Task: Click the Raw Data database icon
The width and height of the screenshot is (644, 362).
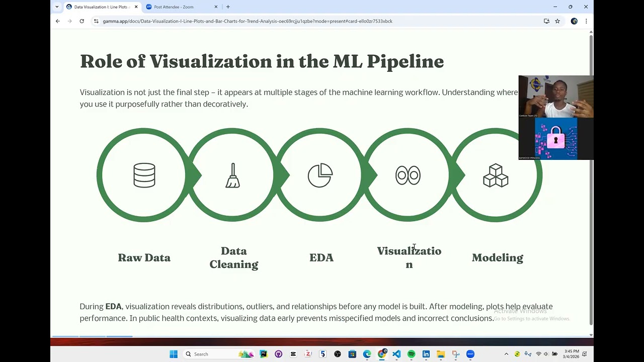Action: (x=144, y=175)
